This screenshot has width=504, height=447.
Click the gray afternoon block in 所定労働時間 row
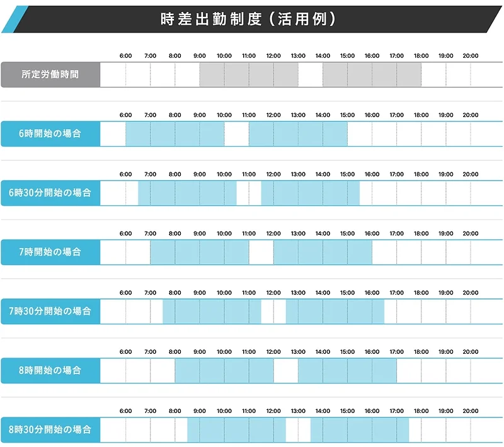[372, 75]
